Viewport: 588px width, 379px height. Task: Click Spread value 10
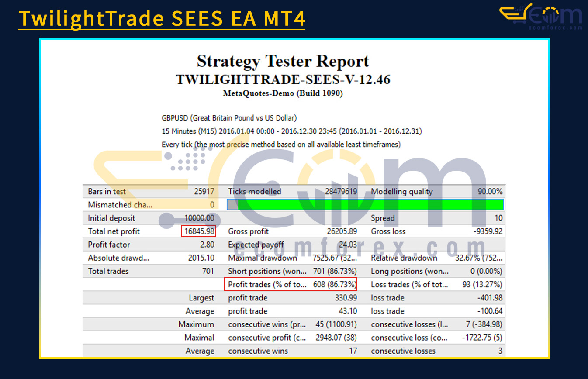click(x=498, y=218)
